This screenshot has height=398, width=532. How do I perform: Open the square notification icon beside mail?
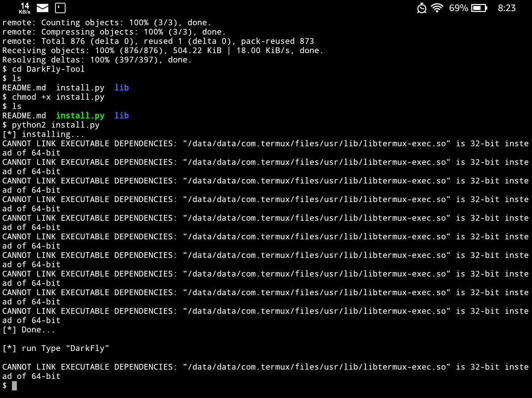(x=60, y=8)
